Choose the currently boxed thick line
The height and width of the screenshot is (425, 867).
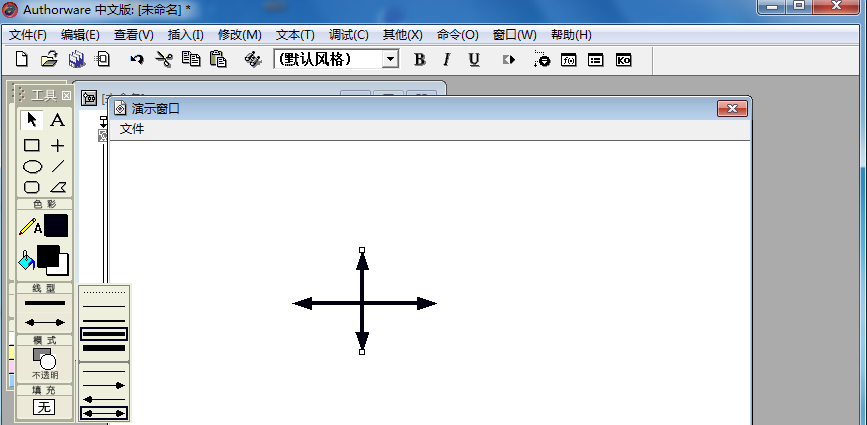click(104, 334)
